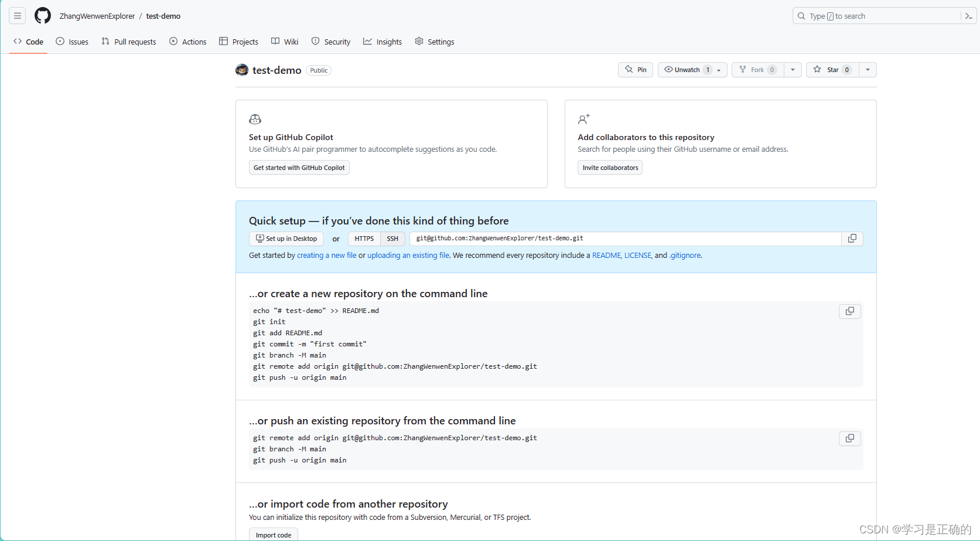980x541 pixels.
Task: Open the command palette icon
Action: [x=969, y=16]
